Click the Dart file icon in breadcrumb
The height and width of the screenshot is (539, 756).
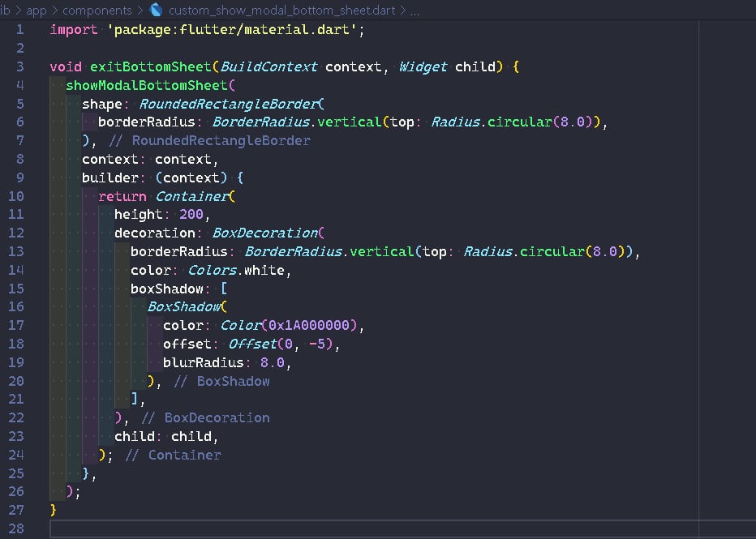[156, 10]
